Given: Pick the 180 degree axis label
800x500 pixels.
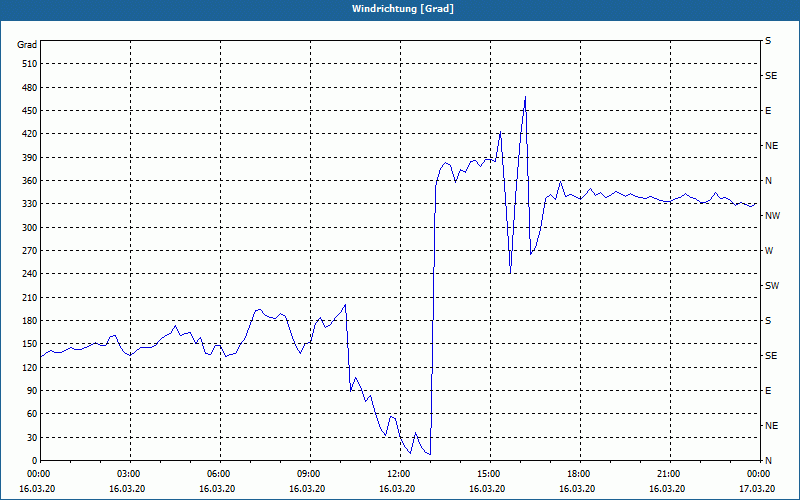Looking at the screenshot, I should point(29,321).
